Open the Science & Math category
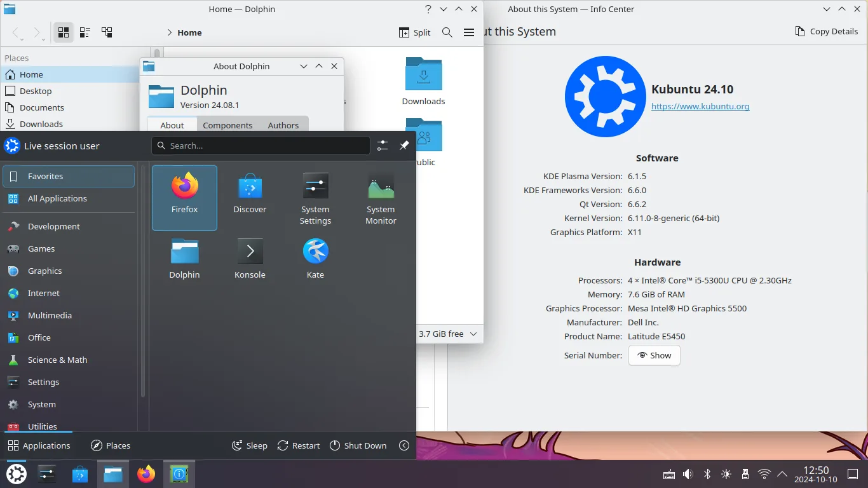The width and height of the screenshot is (868, 488). 69,360
